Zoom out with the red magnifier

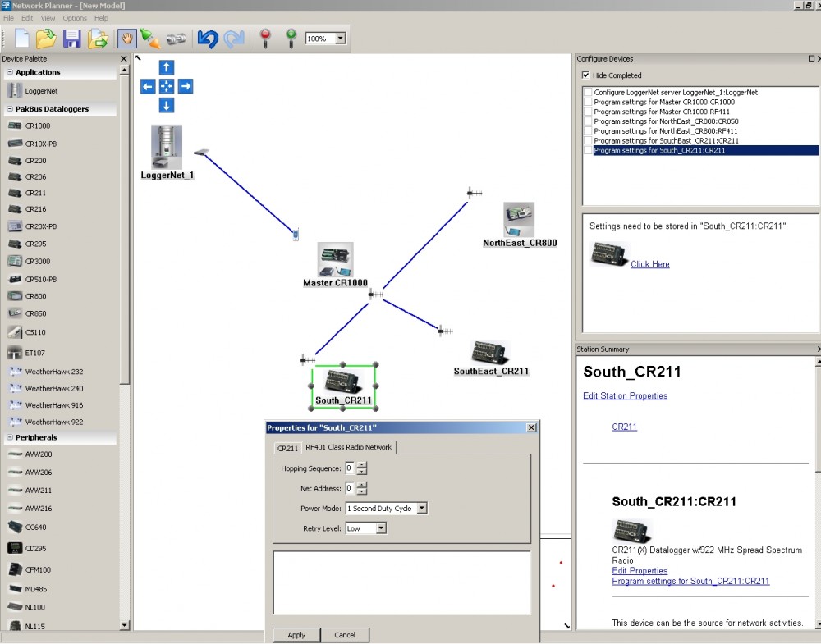[x=265, y=39]
